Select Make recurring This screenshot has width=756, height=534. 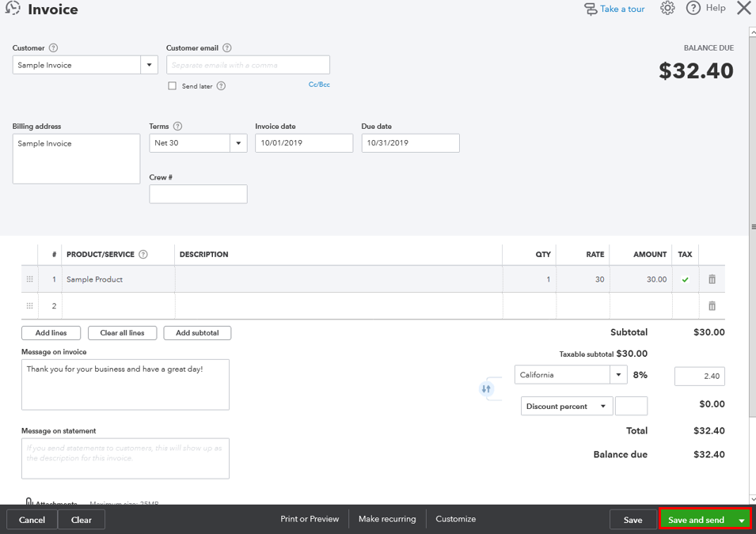point(387,519)
